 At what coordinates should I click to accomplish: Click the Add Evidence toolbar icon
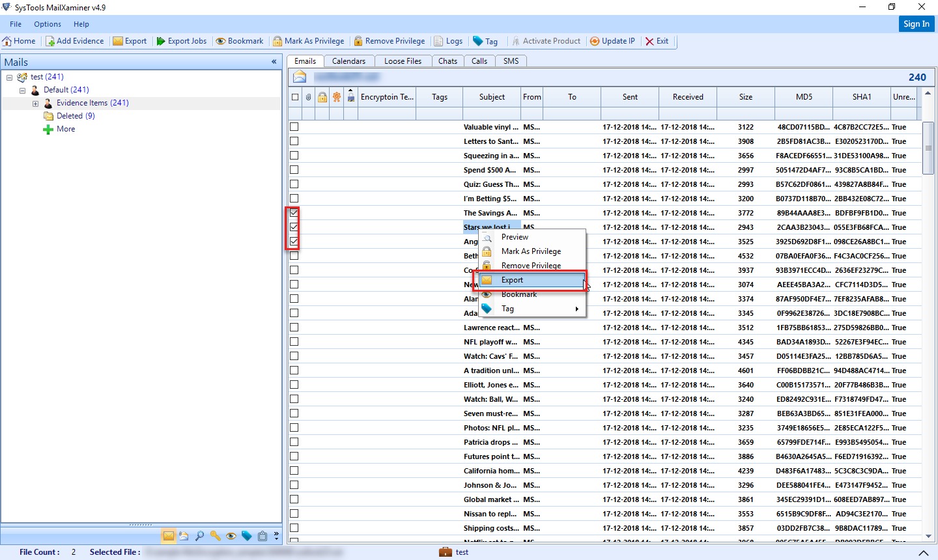(50, 41)
